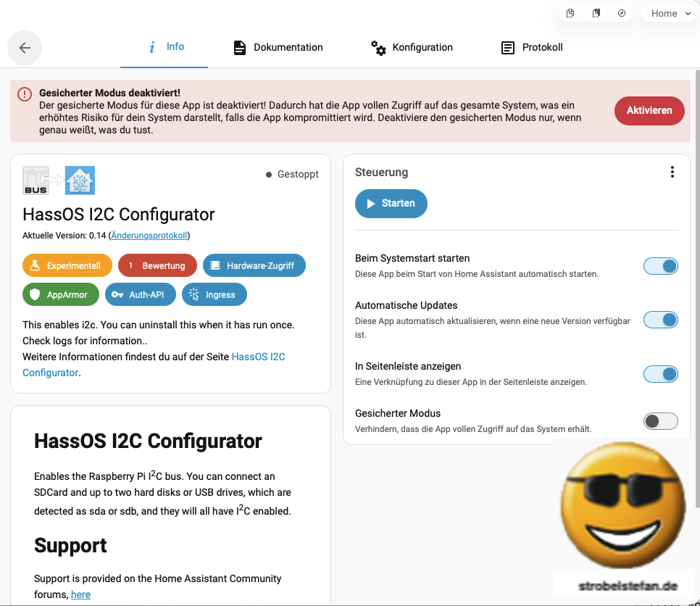This screenshot has height=606, width=700.
Task: Open the Änderungsprotokoll link
Action: click(x=149, y=236)
